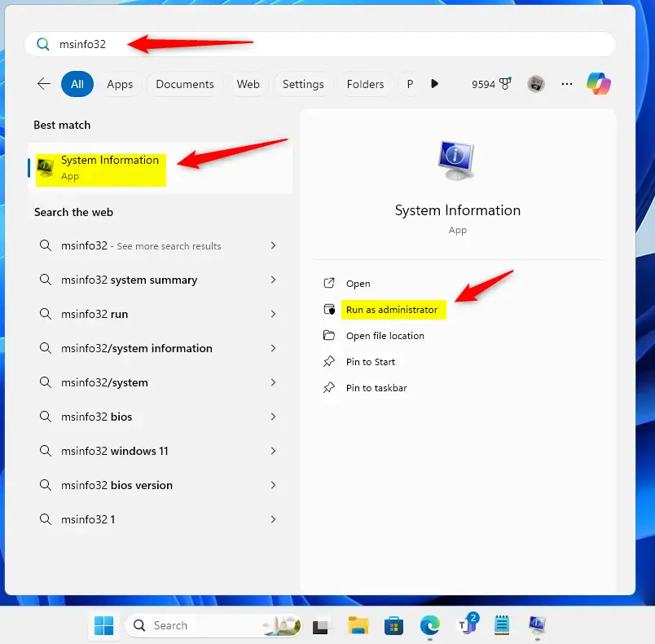Click System Information app icon in Best match
The width and height of the screenshot is (655, 644).
point(45,168)
